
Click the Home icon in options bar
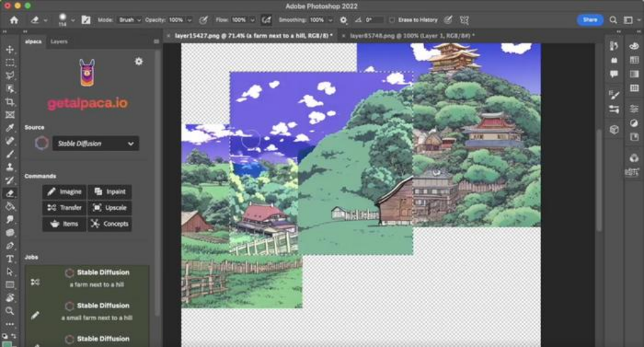tap(14, 20)
